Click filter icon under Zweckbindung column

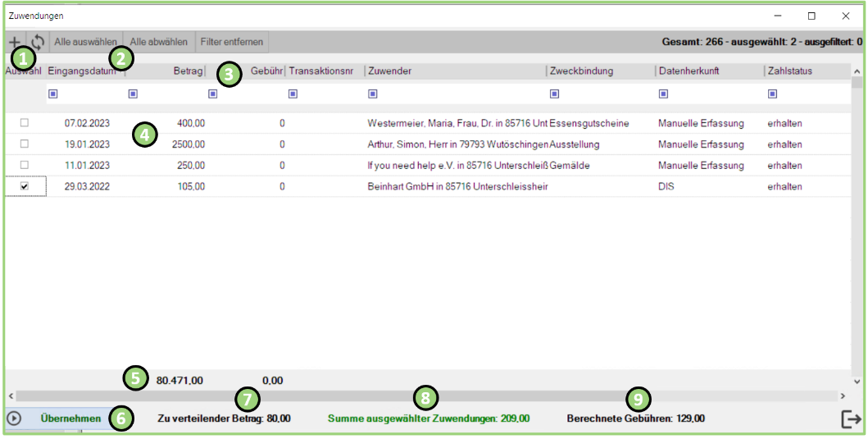(554, 94)
